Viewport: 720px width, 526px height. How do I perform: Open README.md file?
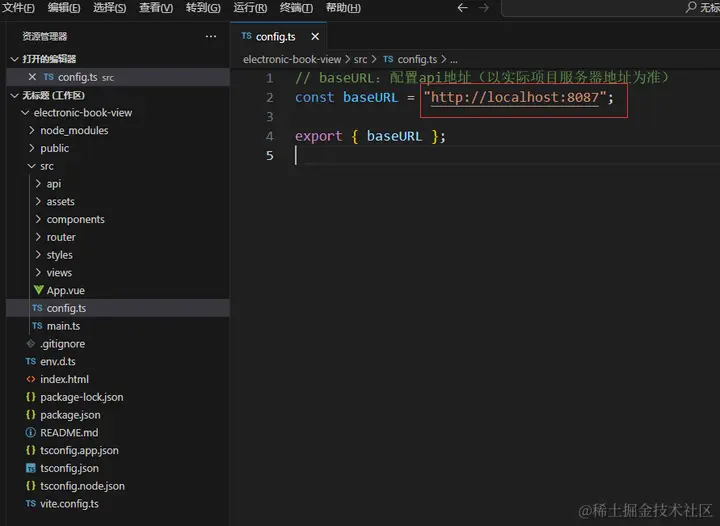coord(69,433)
